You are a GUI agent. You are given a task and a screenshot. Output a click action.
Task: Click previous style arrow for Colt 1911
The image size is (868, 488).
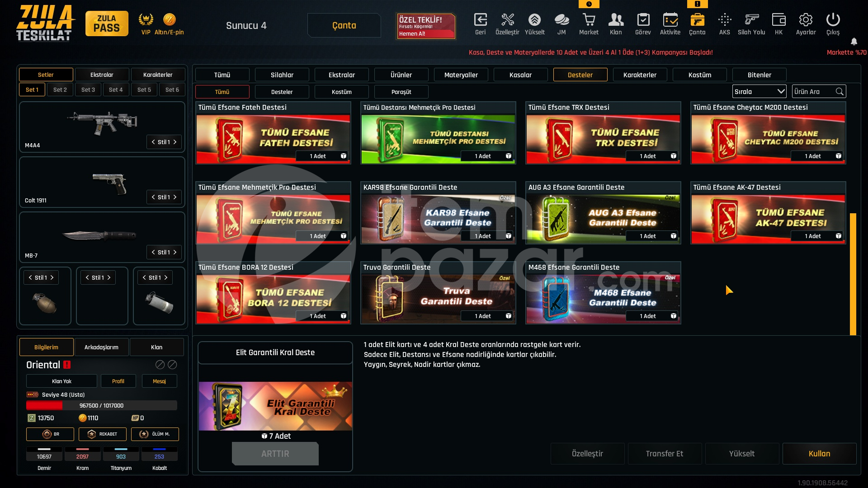153,197
